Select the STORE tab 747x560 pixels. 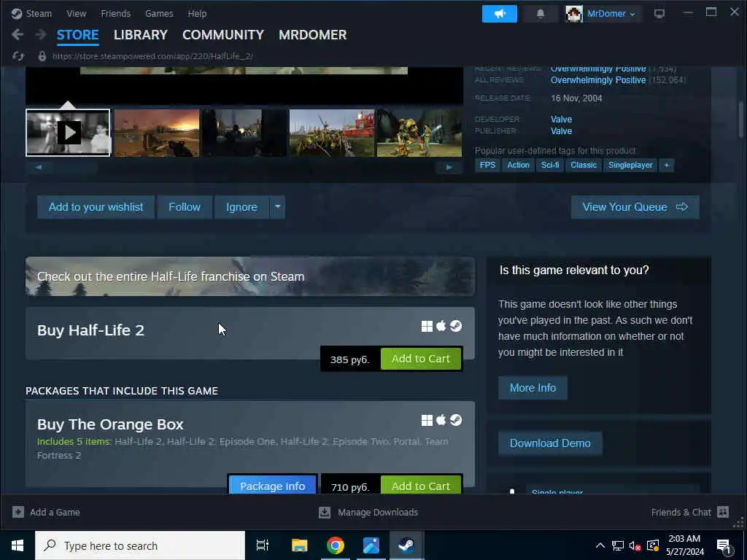77,35
